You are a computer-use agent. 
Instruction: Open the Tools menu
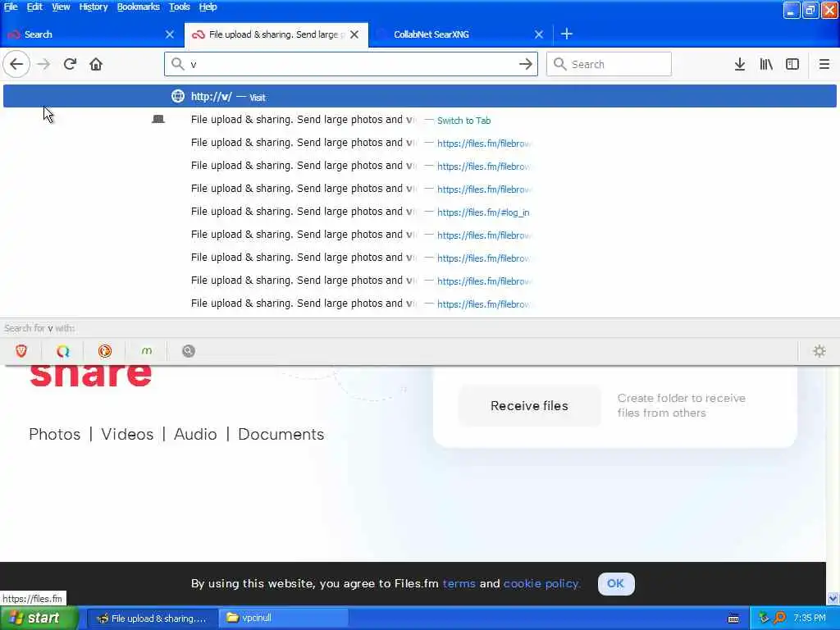pyautogui.click(x=180, y=7)
